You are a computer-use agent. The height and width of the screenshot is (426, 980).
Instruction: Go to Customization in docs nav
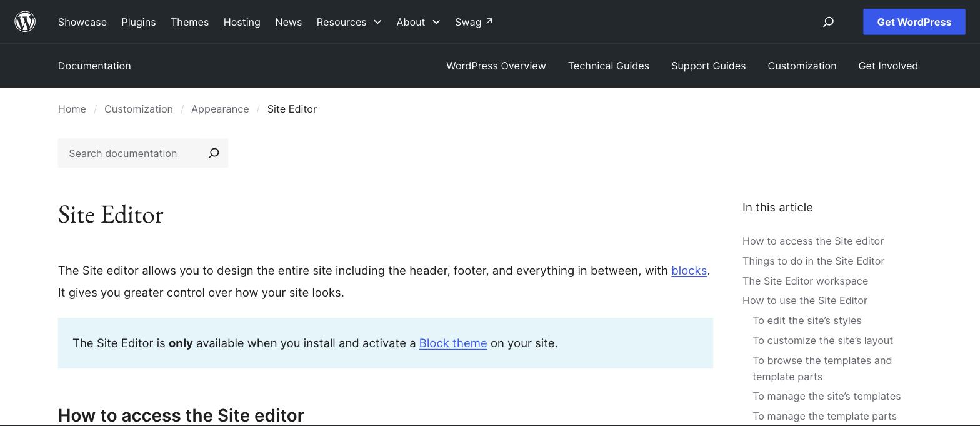click(x=802, y=66)
